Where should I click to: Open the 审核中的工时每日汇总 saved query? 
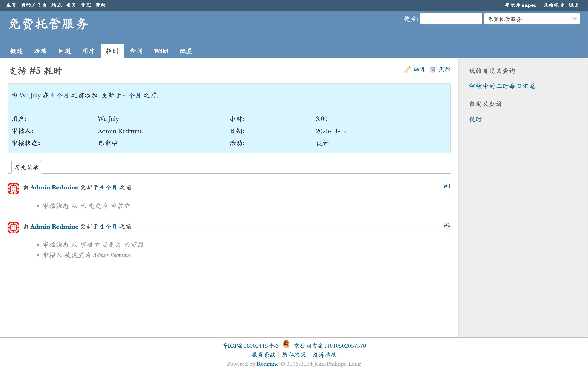(x=502, y=86)
